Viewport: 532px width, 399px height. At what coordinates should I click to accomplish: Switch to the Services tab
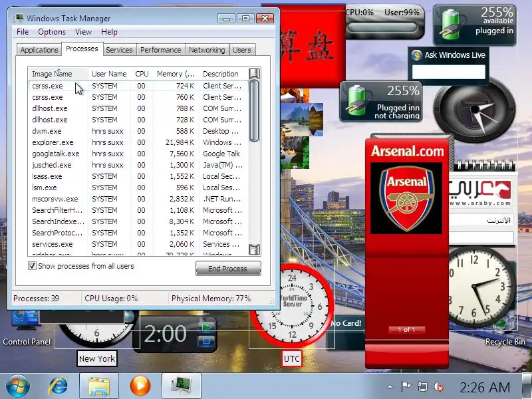(119, 50)
